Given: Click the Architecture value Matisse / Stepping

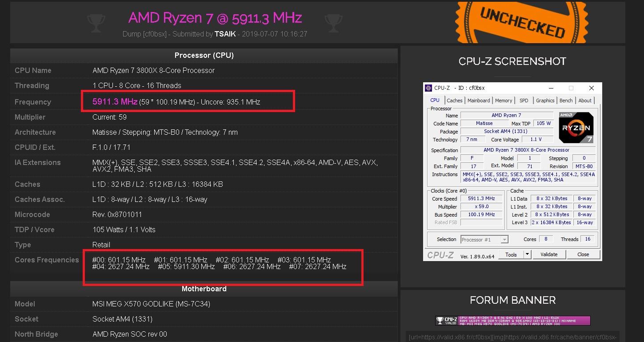Looking at the screenshot, I should point(165,132).
